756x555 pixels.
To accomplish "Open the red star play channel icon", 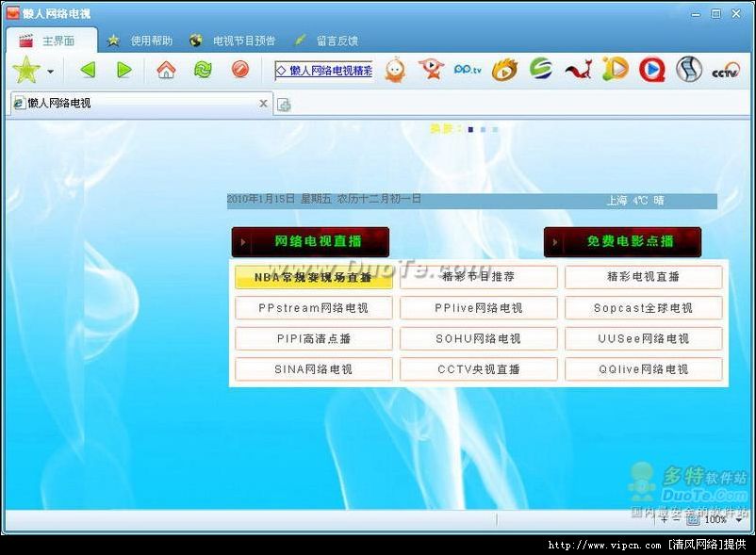I will click(431, 69).
